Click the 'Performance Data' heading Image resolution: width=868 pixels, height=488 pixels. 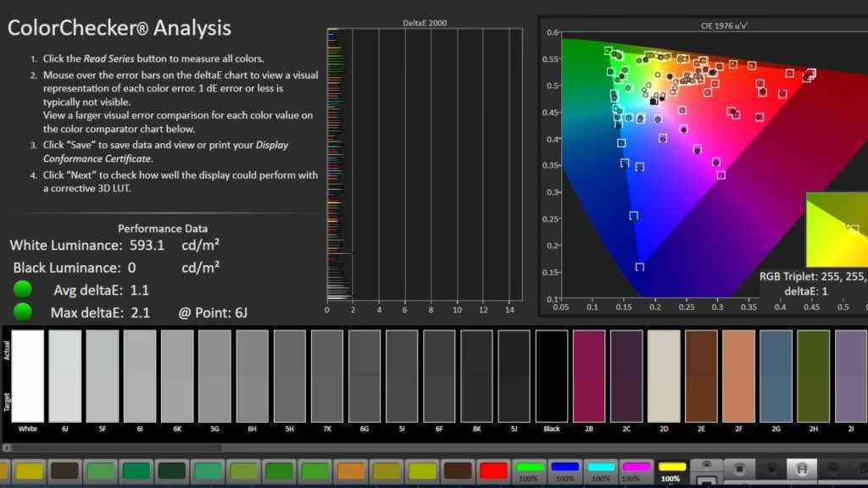click(x=163, y=229)
